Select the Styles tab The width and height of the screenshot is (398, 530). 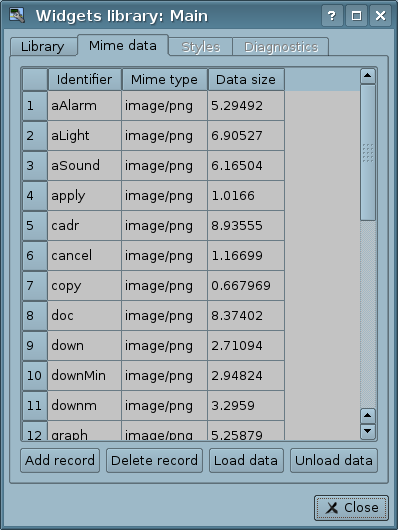201,47
